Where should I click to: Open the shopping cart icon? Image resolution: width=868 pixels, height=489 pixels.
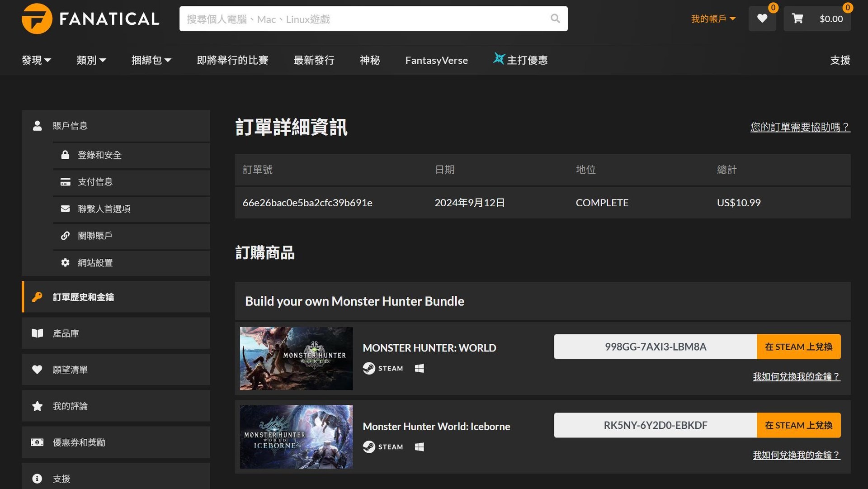(798, 19)
